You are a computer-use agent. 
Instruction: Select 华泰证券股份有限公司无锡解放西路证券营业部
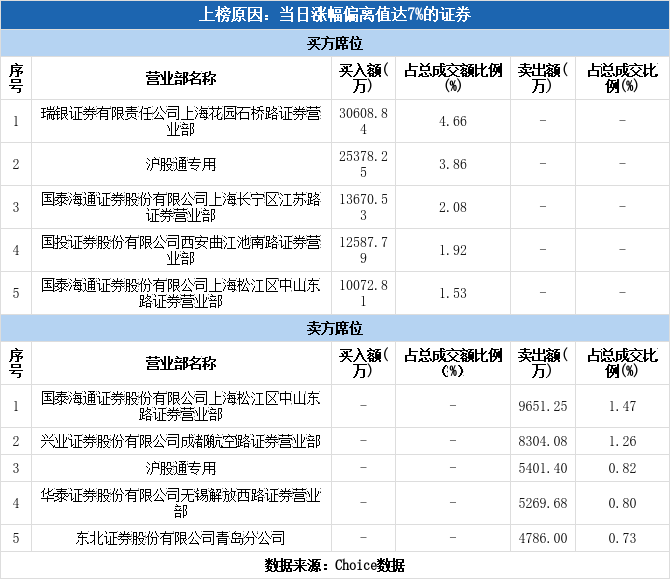click(x=181, y=503)
